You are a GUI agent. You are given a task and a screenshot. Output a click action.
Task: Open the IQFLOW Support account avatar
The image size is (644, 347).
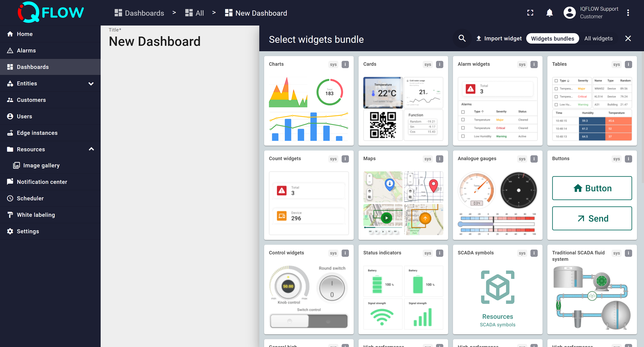click(569, 13)
